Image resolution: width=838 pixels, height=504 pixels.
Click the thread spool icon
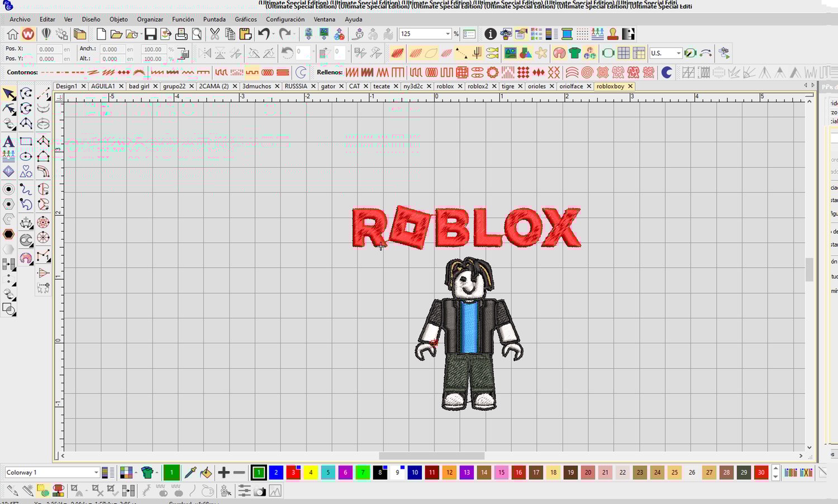566,35
